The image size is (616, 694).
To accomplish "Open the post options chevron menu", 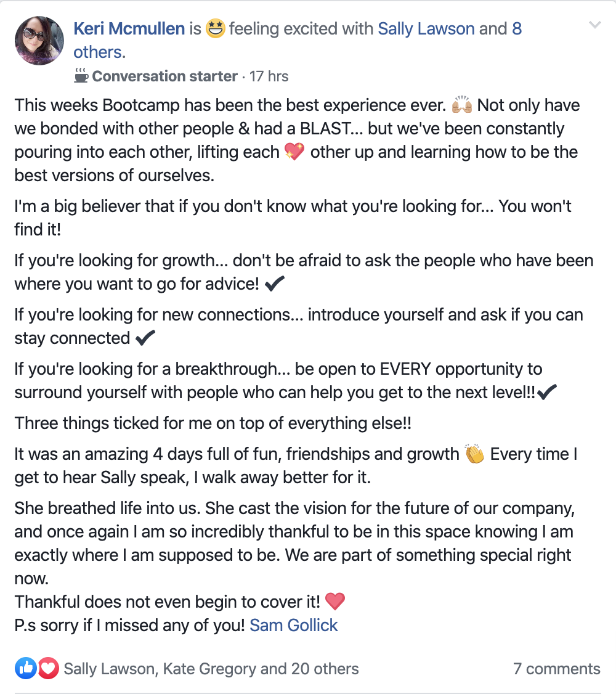I will (x=594, y=25).
